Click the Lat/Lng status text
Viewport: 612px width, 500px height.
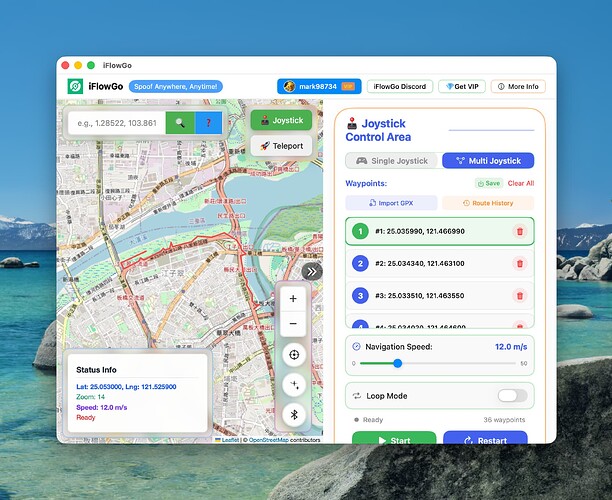point(126,387)
